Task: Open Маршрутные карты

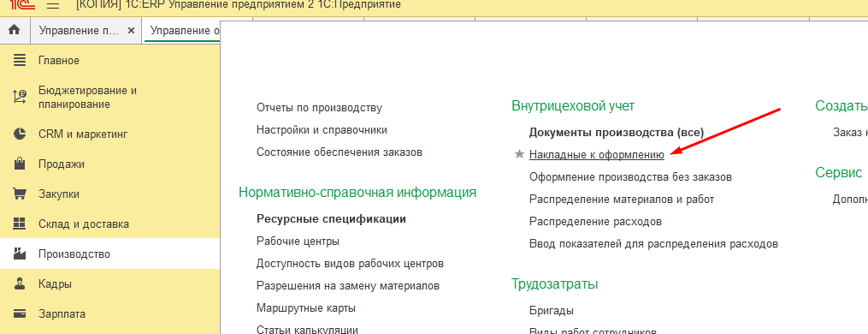Action: click(306, 308)
